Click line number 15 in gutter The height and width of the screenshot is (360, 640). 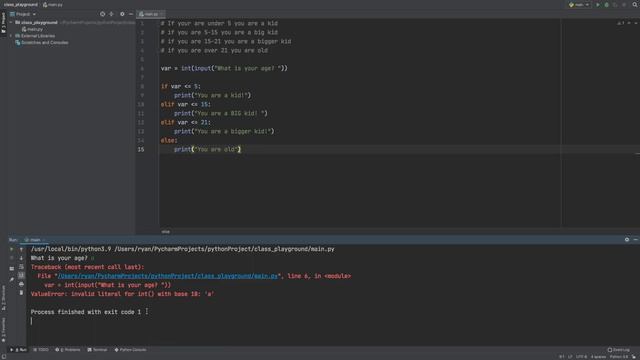tap(141, 149)
